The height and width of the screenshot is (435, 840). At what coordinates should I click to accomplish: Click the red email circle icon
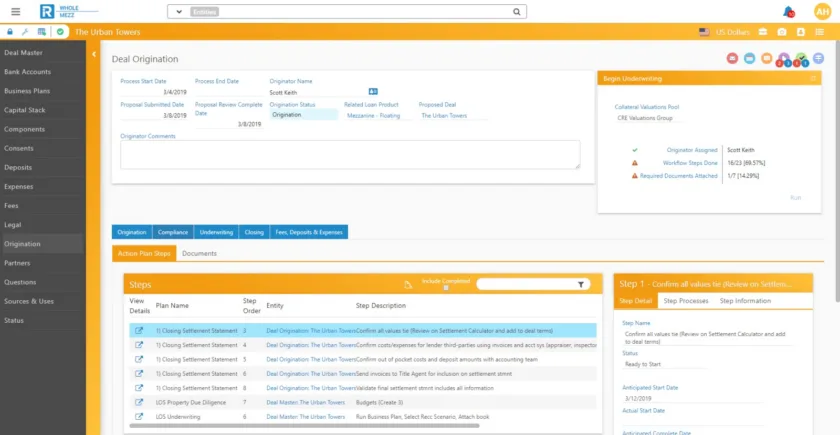pos(732,58)
